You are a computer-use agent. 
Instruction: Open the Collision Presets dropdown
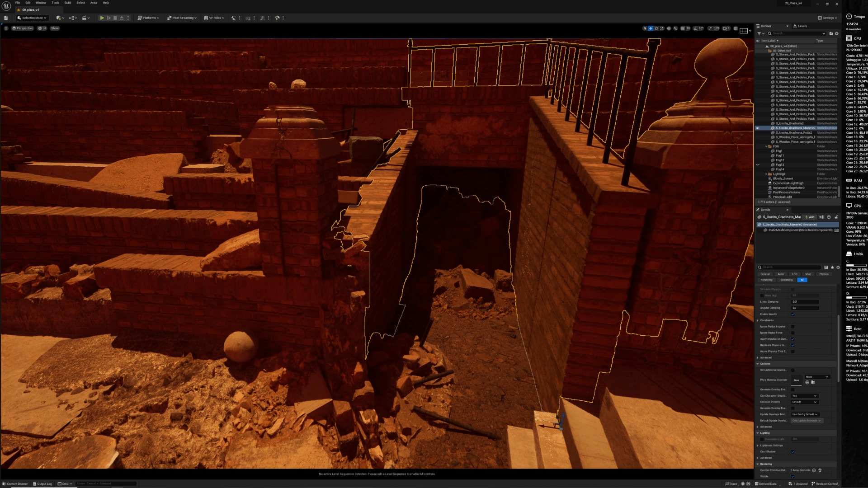[805, 402]
